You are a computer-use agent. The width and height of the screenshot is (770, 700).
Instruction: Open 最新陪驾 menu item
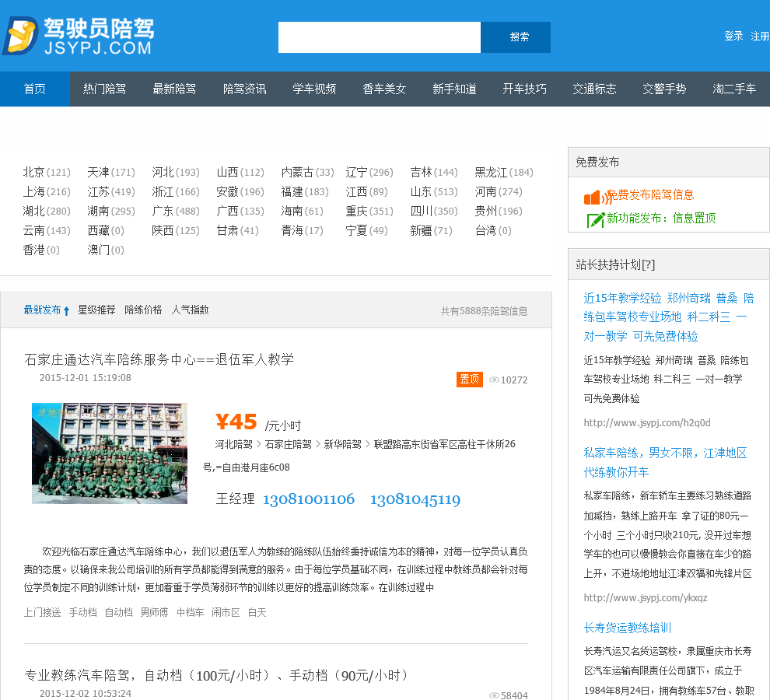point(174,89)
